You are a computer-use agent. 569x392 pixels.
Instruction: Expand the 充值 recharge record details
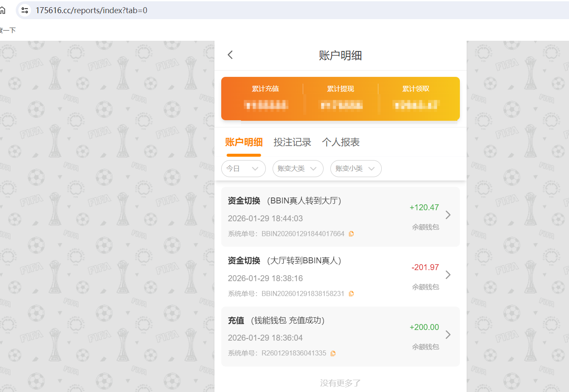[x=448, y=335]
